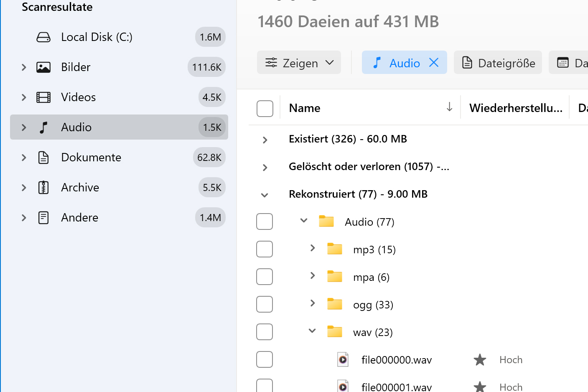
Task: Click the file000001.wav media file icon
Action: click(343, 386)
